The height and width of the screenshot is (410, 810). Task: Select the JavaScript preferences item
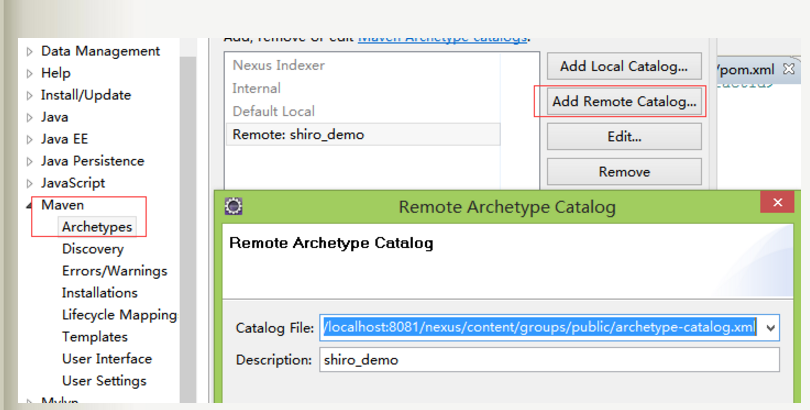pos(73,183)
